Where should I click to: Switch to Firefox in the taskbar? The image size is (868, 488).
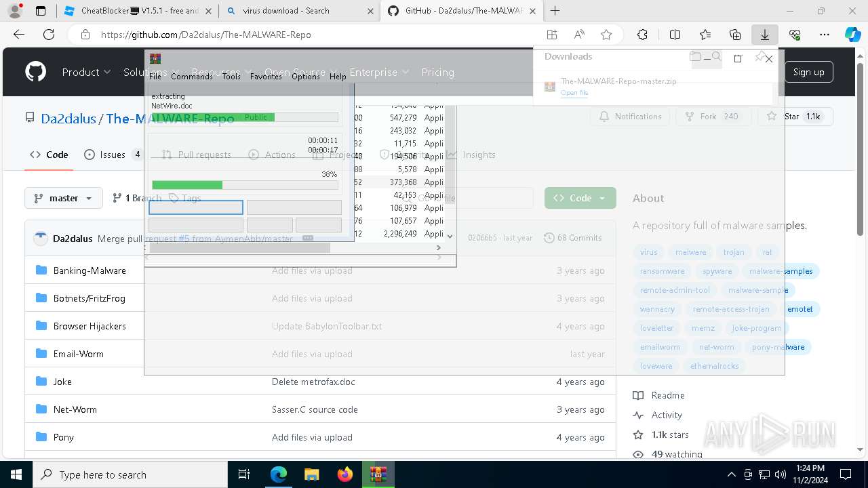point(345,474)
